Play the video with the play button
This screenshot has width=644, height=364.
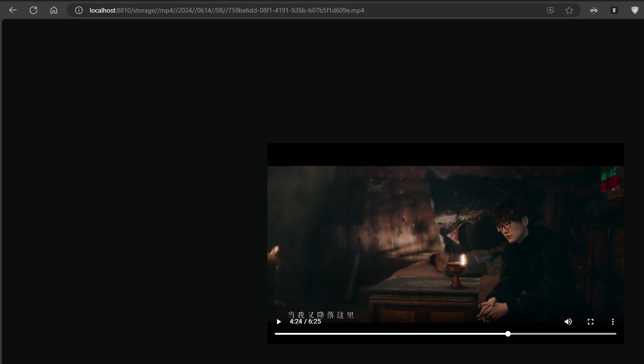(x=279, y=322)
